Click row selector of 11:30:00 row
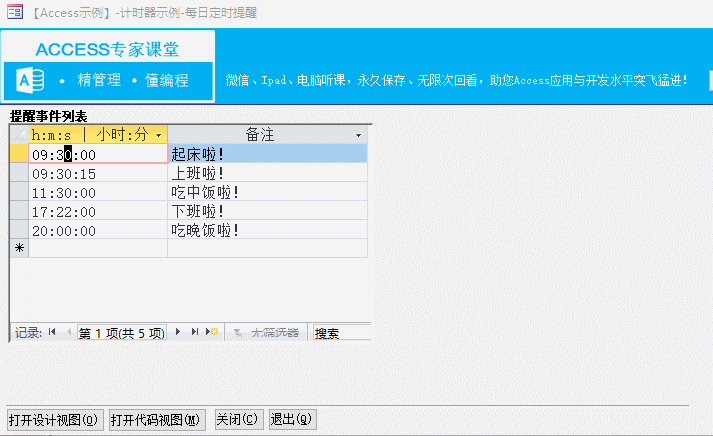The image size is (713, 436). pyautogui.click(x=20, y=192)
